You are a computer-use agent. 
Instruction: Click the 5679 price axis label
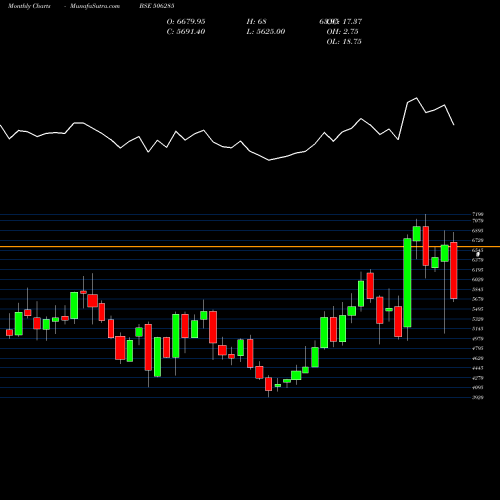coord(478,299)
